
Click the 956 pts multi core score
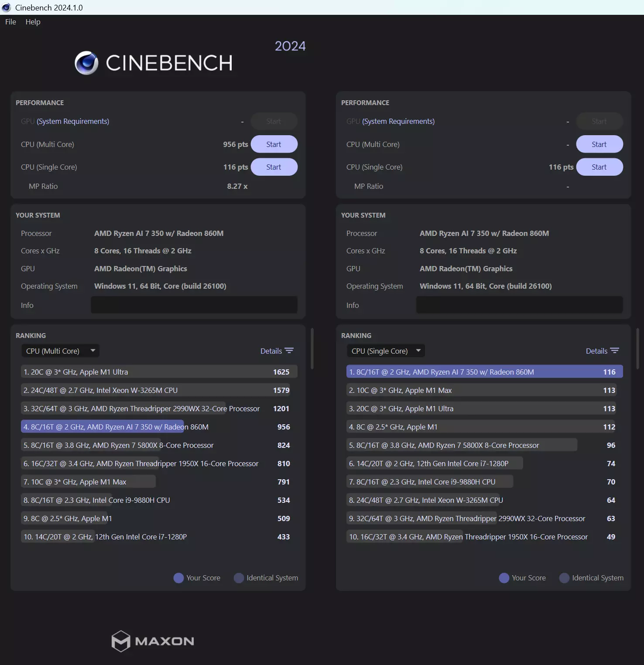tap(236, 144)
